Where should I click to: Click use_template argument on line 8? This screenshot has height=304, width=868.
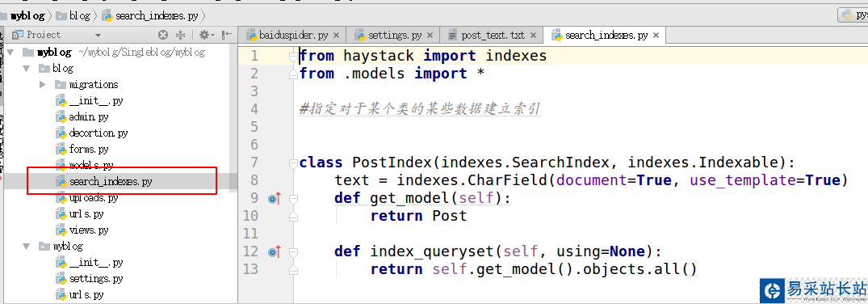click(743, 181)
